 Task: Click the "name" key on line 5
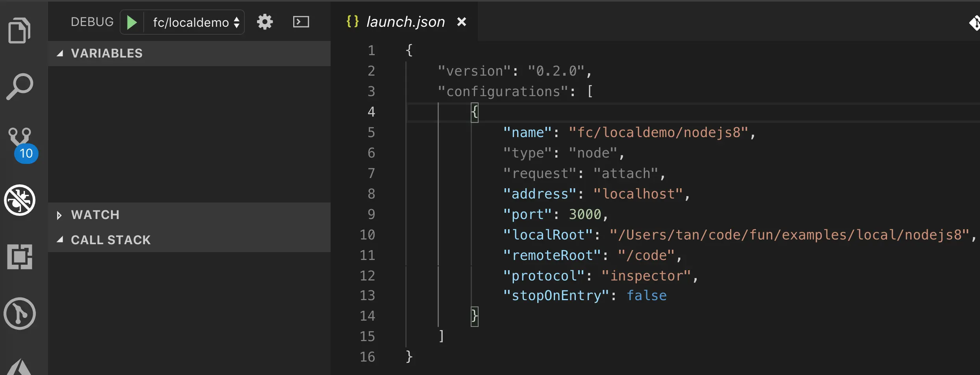pyautogui.click(x=528, y=132)
